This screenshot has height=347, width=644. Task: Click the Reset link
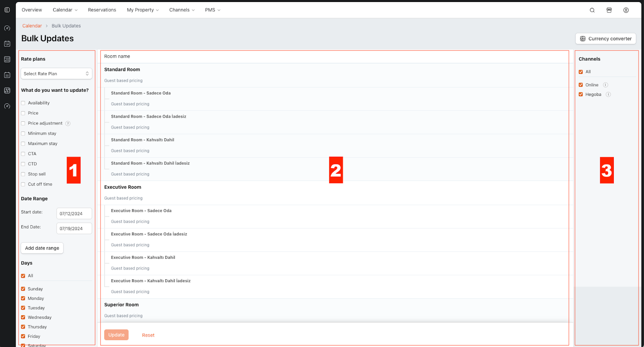tap(148, 335)
